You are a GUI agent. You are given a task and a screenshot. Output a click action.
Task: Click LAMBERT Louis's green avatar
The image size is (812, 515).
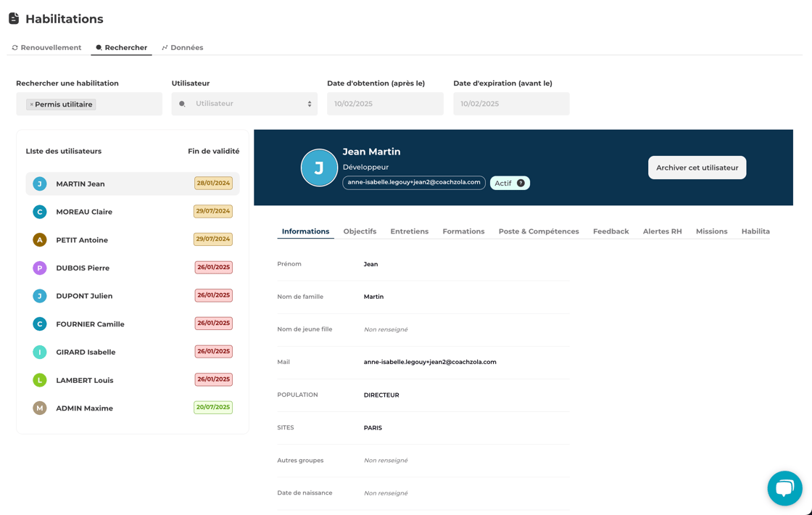[x=40, y=380]
